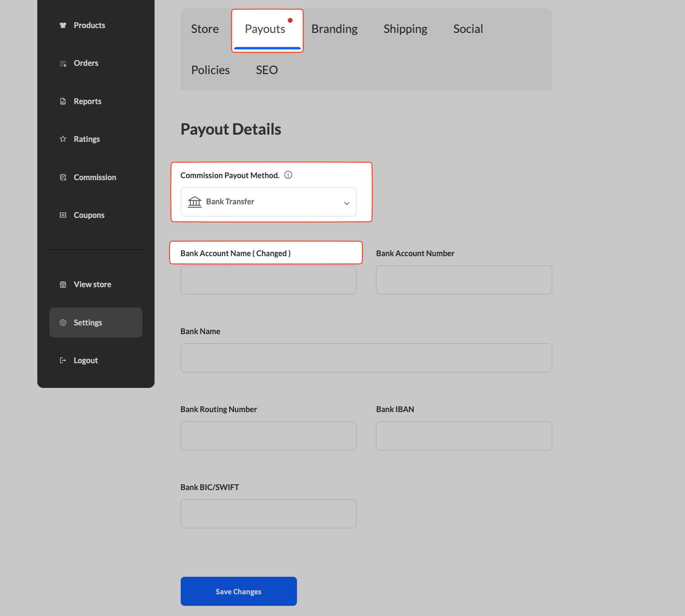Image resolution: width=685 pixels, height=616 pixels.
Task: Click the Orders icon in sidebar
Action: point(63,63)
